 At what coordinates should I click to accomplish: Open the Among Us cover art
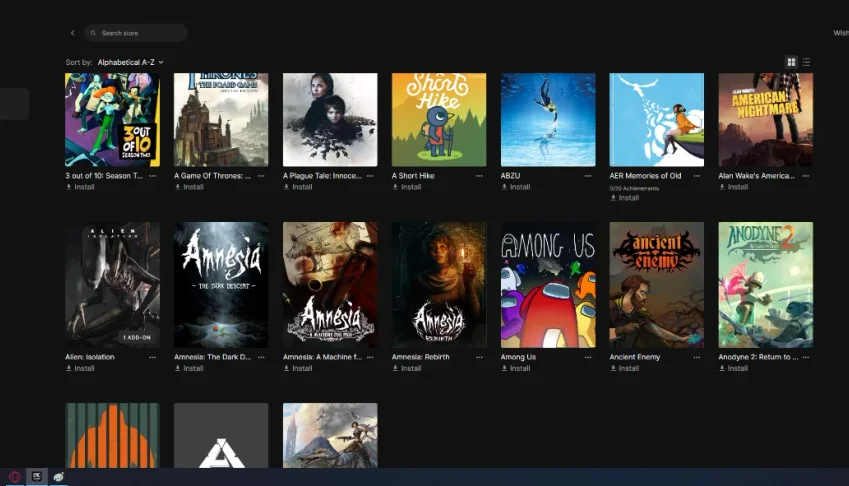click(548, 285)
